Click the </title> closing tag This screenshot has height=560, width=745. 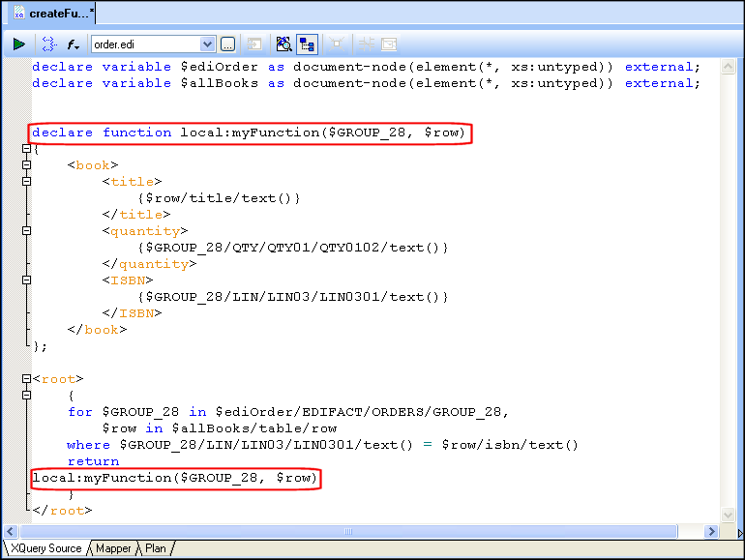(136, 215)
